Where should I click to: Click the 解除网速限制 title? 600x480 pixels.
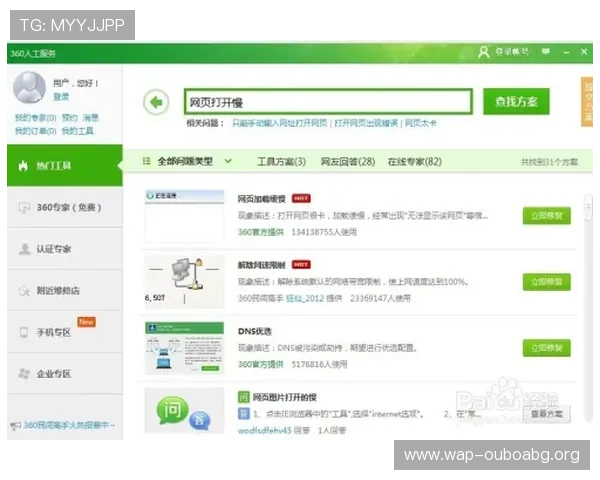click(262, 265)
